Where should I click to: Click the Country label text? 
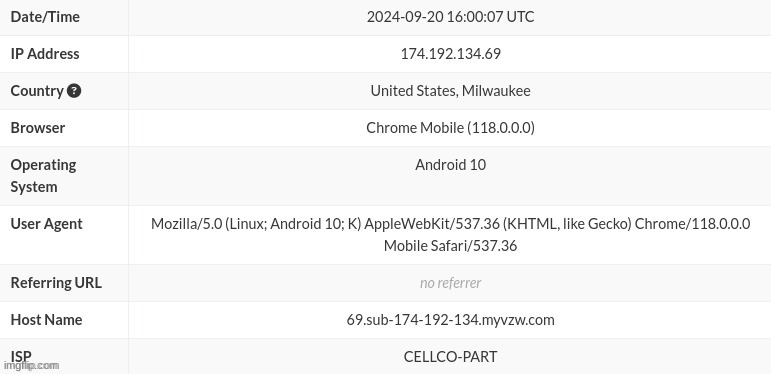(37, 91)
